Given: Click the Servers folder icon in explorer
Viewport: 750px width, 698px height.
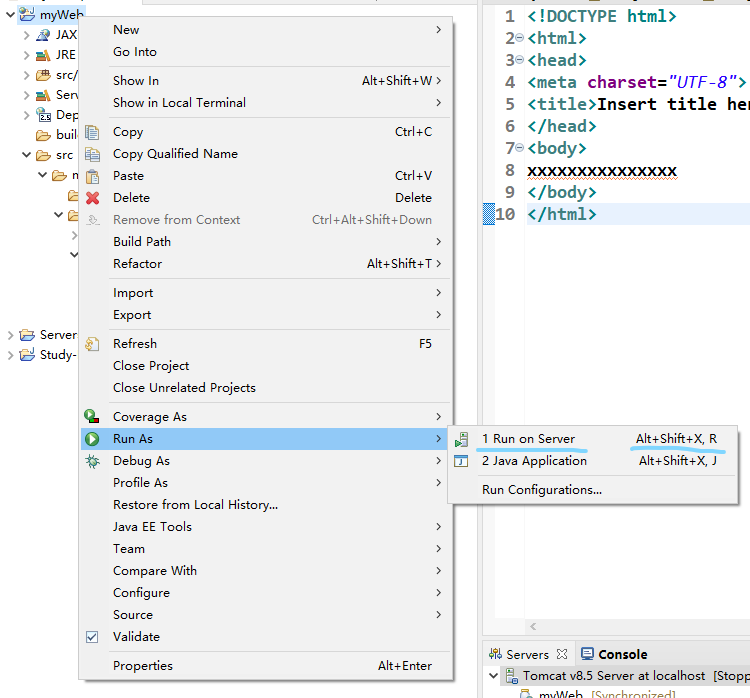Looking at the screenshot, I should [27, 335].
